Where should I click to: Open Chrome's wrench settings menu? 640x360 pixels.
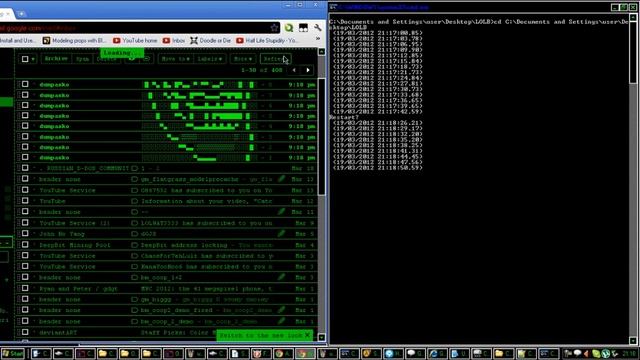tap(318, 28)
